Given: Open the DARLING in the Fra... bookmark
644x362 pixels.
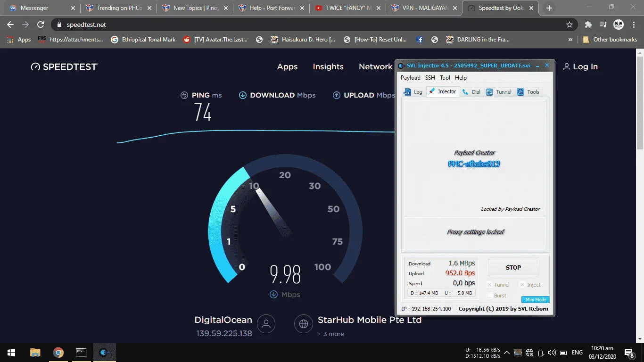Looking at the screenshot, I should pos(478,40).
